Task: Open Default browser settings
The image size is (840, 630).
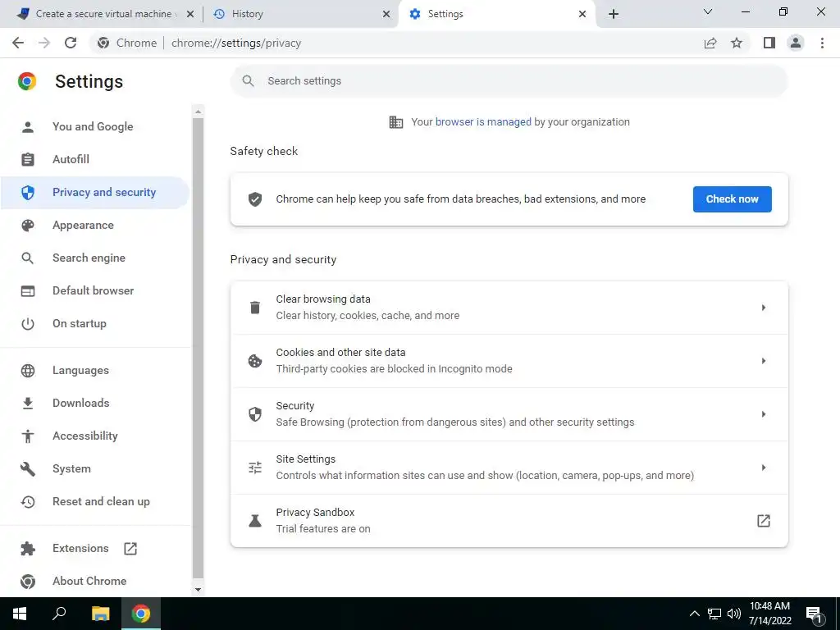Action: pos(94,290)
